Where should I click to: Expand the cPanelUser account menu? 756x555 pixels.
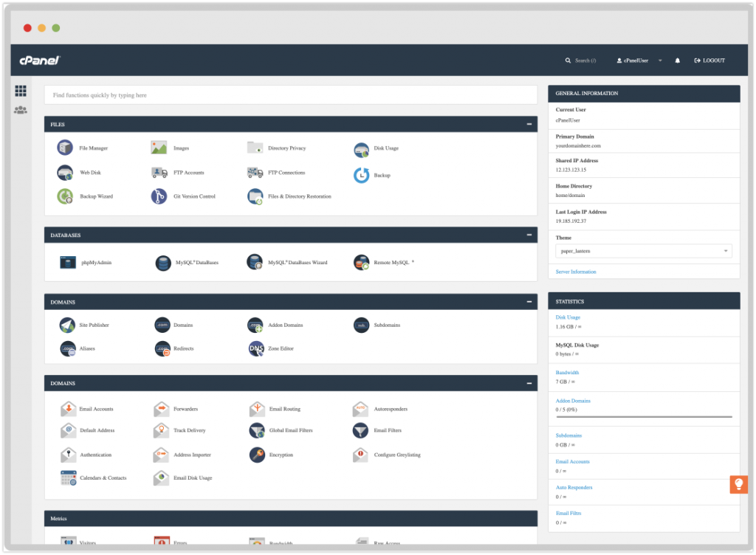[x=639, y=61]
